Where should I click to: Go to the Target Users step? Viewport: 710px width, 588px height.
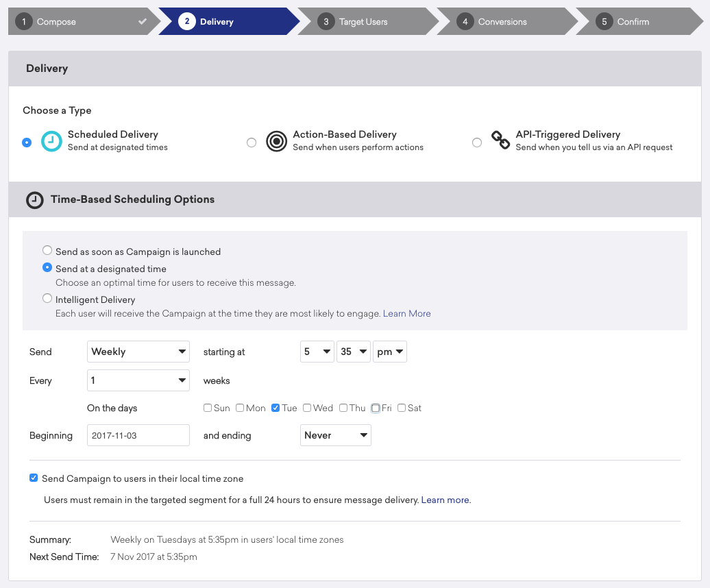(x=363, y=22)
